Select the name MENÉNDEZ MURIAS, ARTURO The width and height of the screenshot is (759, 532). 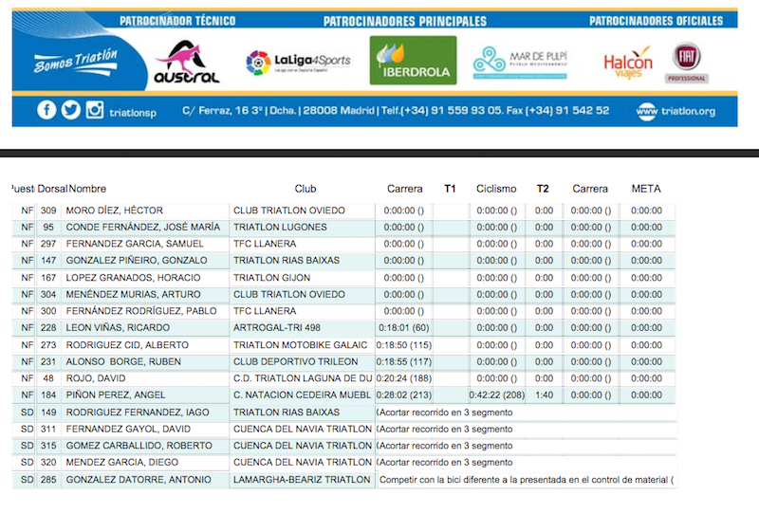(x=133, y=294)
